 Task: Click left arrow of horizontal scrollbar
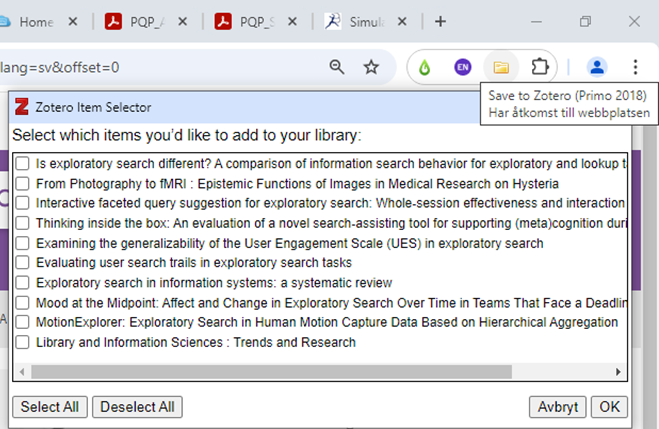tap(21, 371)
